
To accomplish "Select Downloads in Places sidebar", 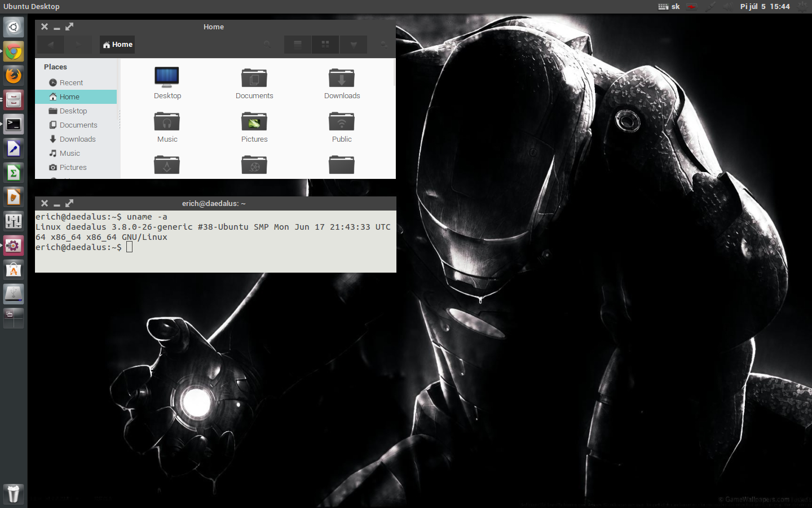I will 76,139.
